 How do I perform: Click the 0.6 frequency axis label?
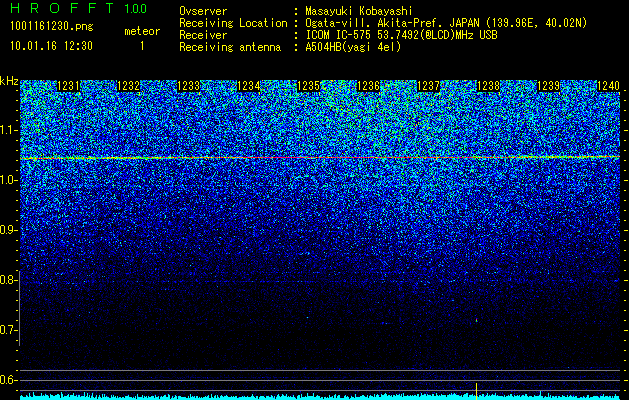tap(8, 380)
